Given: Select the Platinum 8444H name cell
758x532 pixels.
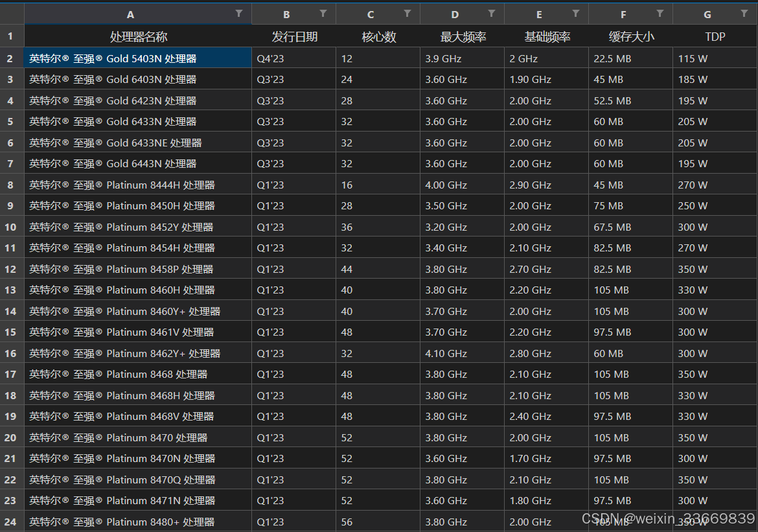Looking at the screenshot, I should [138, 185].
